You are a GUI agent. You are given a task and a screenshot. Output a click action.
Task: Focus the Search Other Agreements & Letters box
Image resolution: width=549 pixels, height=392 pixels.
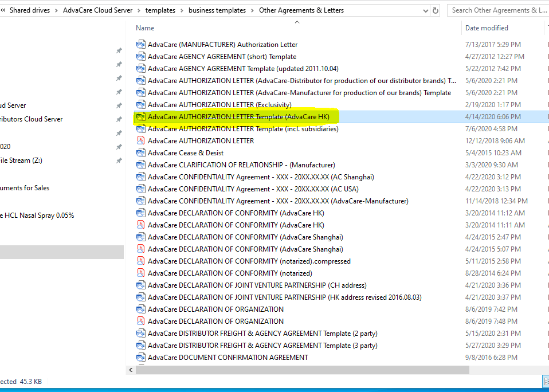coord(498,10)
